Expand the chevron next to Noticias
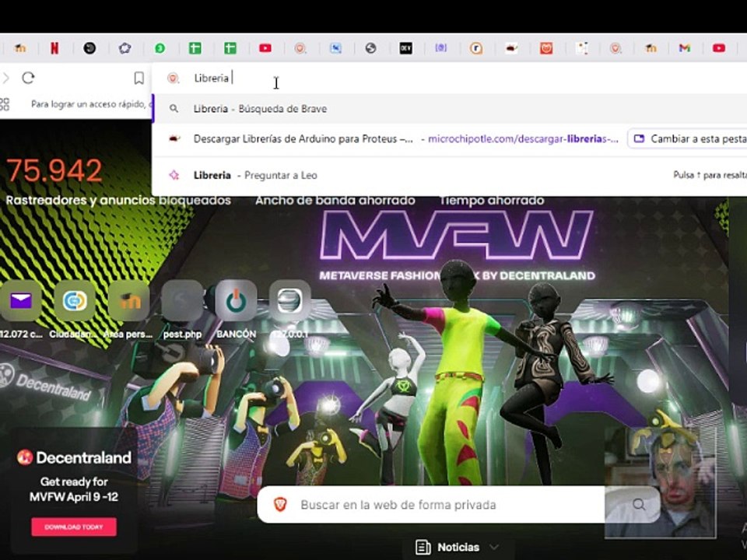The image size is (747, 560). click(494, 547)
